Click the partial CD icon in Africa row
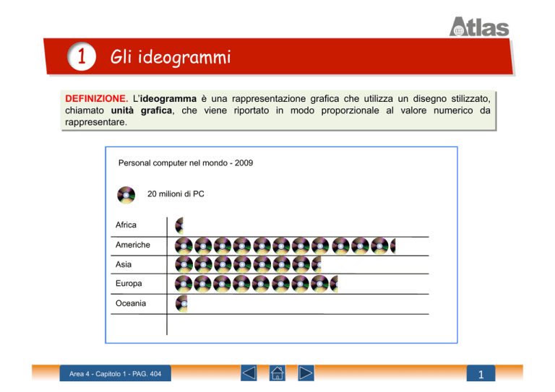This screenshot has height=392, width=555. [179, 226]
